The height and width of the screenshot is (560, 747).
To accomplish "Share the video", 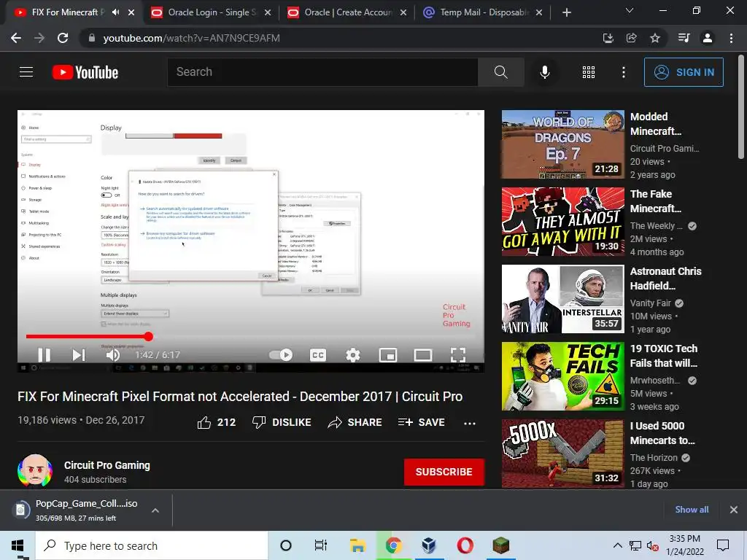I will (355, 422).
